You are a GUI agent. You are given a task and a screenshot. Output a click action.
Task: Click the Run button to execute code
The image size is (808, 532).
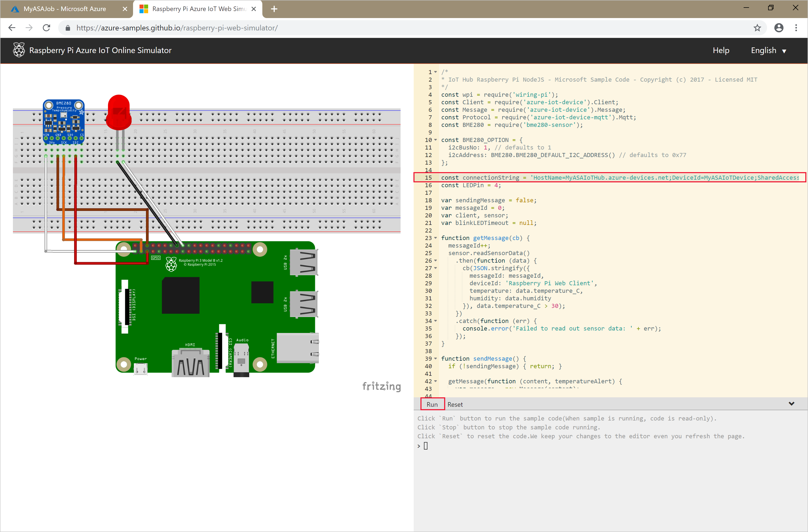click(431, 404)
